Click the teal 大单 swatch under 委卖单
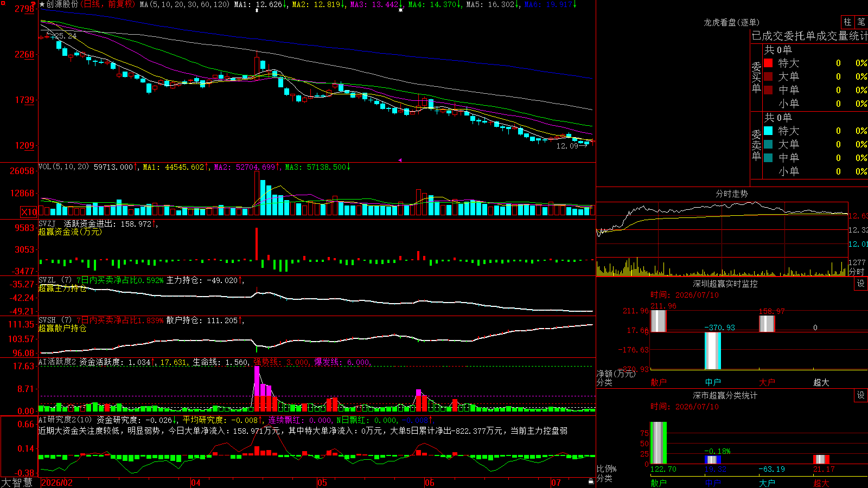 tap(768, 144)
